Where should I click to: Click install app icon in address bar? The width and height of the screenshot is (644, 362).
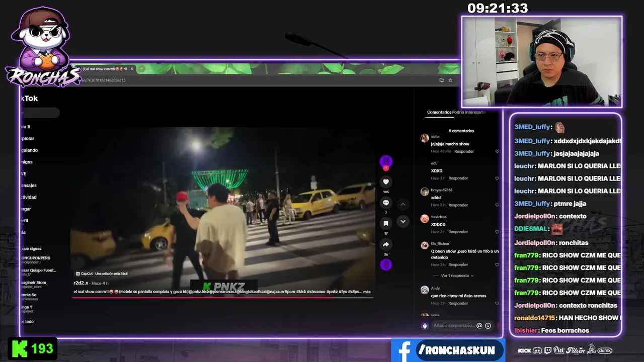pos(442,80)
